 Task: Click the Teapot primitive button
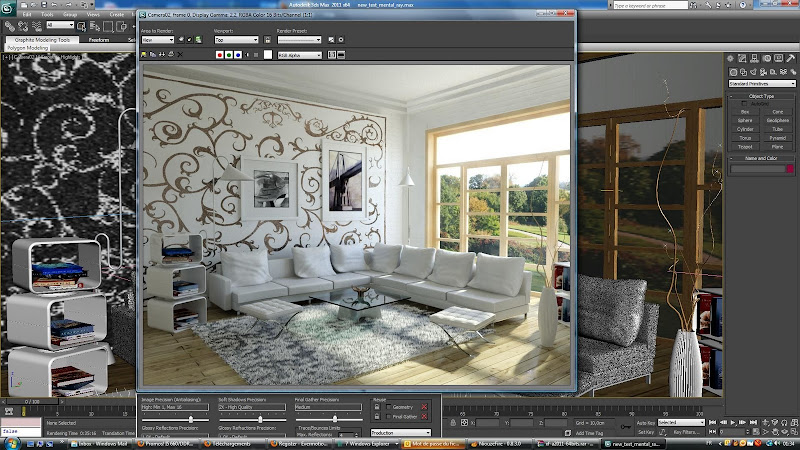tap(745, 146)
